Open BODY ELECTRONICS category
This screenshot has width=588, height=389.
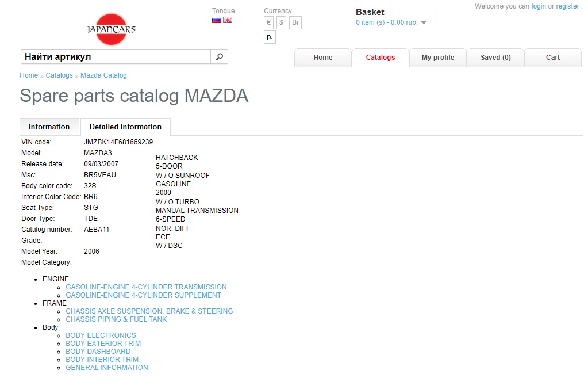click(x=101, y=335)
